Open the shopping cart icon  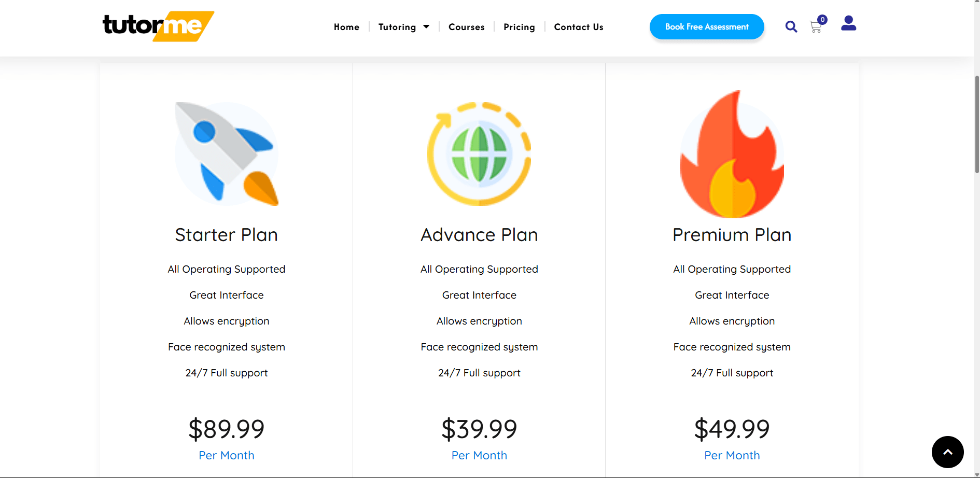pyautogui.click(x=816, y=26)
